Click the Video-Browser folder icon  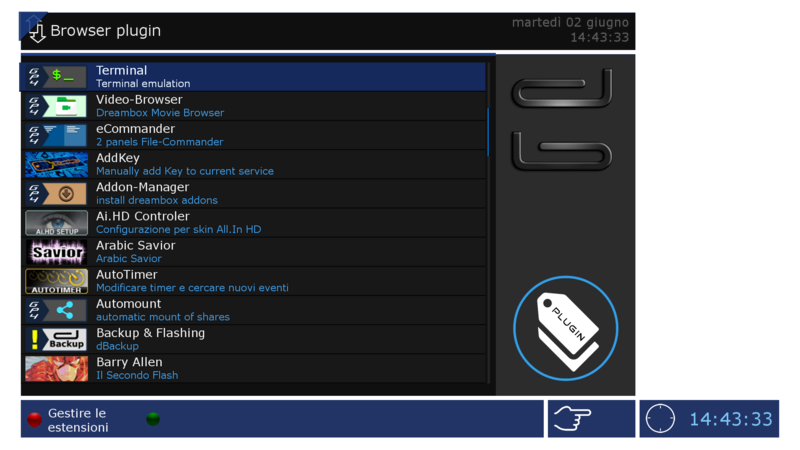(56, 106)
